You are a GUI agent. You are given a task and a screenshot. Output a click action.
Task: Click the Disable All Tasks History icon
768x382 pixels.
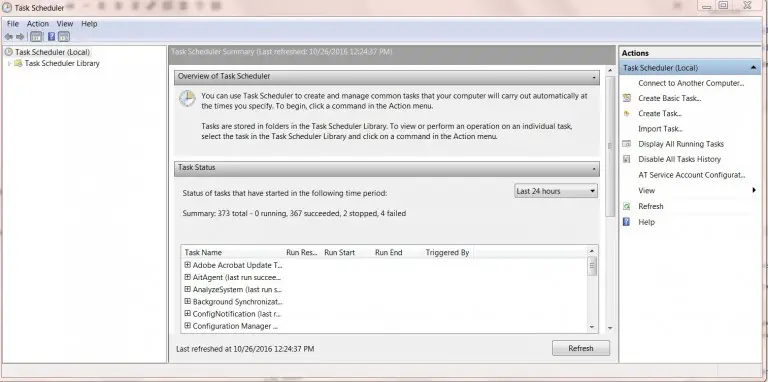pyautogui.click(x=626, y=159)
